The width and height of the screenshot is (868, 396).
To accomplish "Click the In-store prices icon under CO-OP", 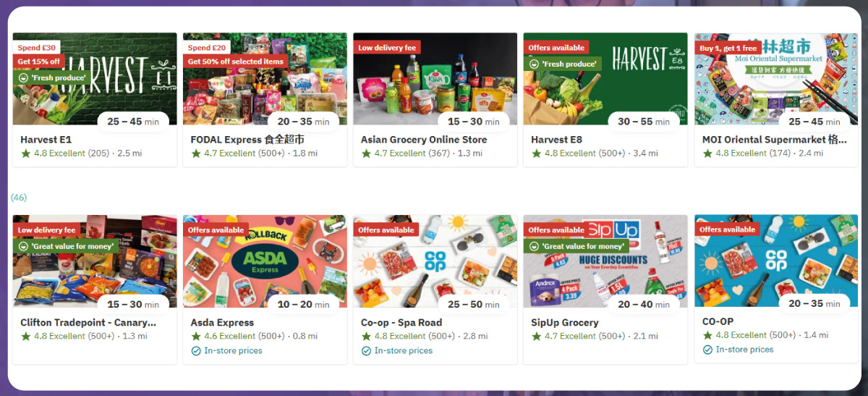I will (x=707, y=350).
